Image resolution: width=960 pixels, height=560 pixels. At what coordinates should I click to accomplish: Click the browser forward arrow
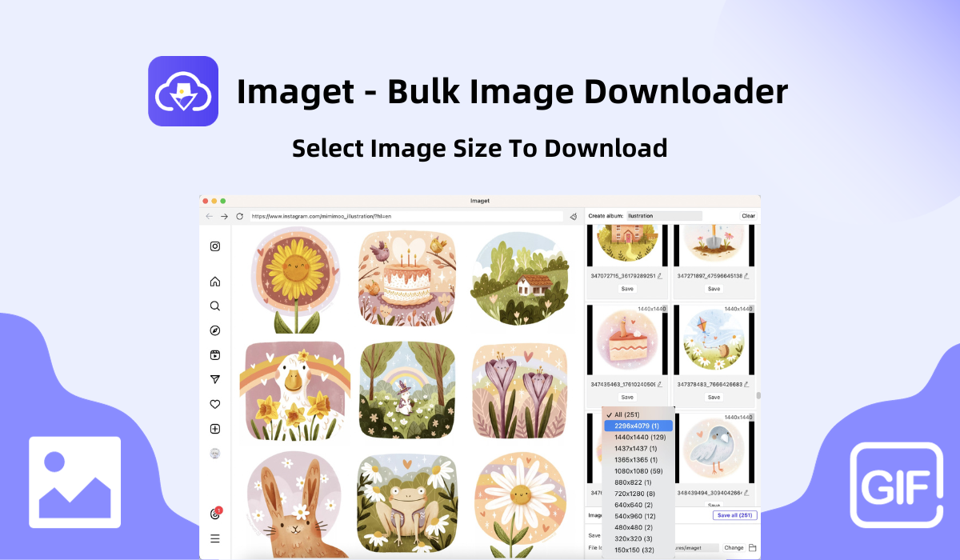pos(225,216)
